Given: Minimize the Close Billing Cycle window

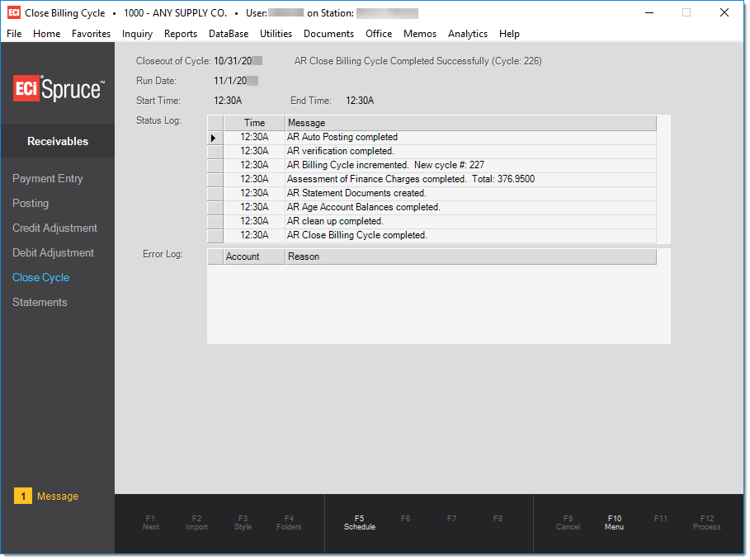Looking at the screenshot, I should click(x=649, y=13).
